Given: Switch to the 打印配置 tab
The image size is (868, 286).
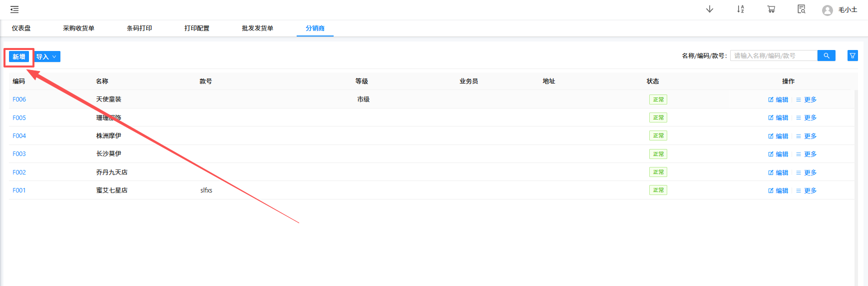Looking at the screenshot, I should (x=197, y=28).
